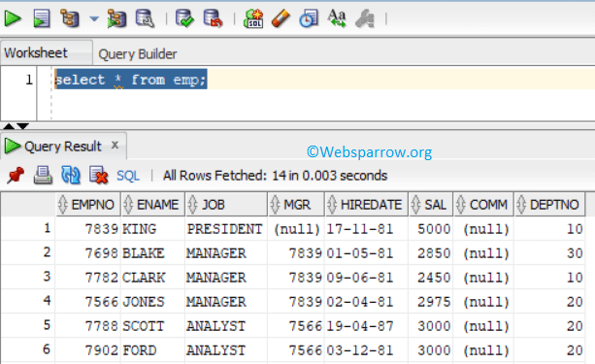Switch to the Query Builder tab

138,54
